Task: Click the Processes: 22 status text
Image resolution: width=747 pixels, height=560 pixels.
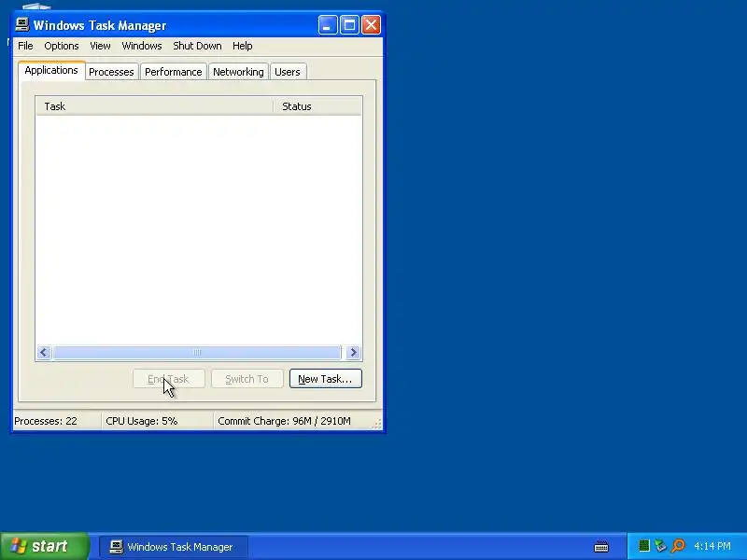Action: (x=46, y=422)
